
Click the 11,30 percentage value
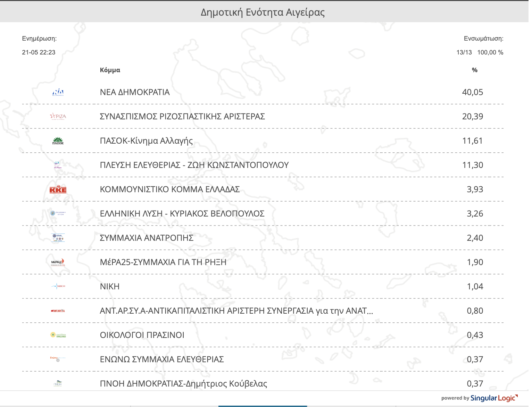point(473,165)
